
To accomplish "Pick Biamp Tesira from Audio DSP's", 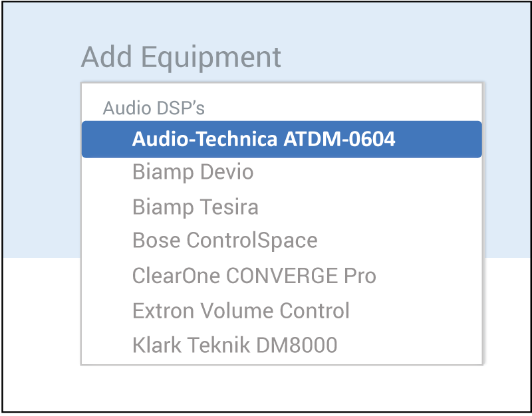I will pos(196,207).
